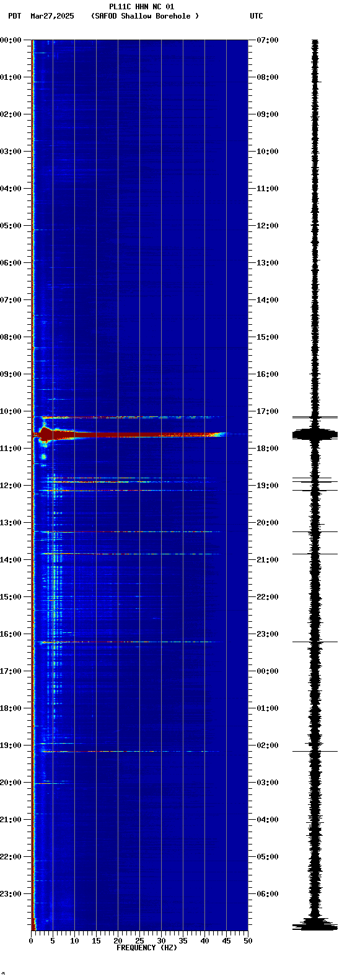342x980 pixels.
Task: Click the UTC time label '01:00'
Action: pos(268,708)
